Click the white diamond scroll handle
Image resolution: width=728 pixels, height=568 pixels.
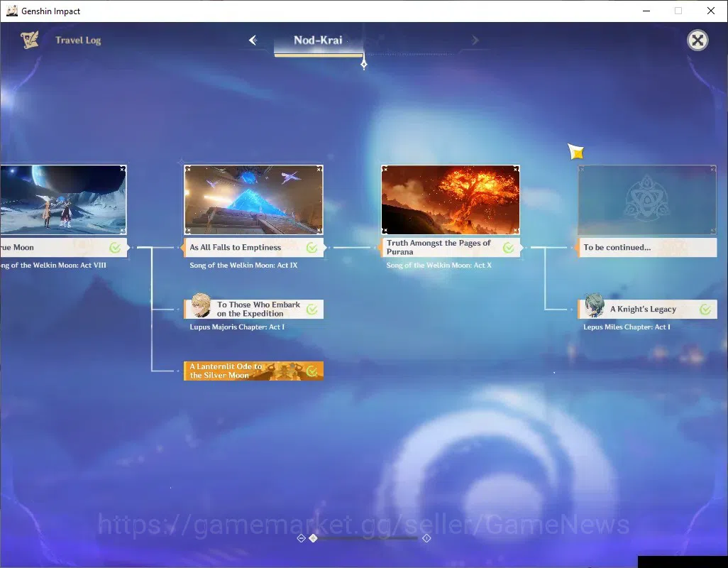(314, 537)
